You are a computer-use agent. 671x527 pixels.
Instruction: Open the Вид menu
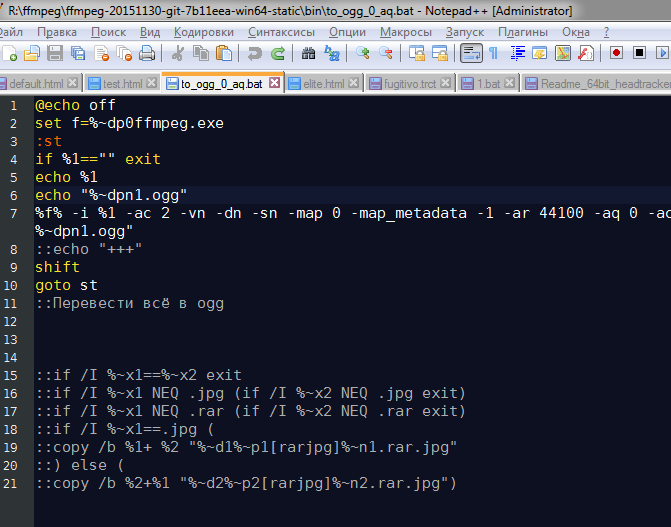click(150, 32)
